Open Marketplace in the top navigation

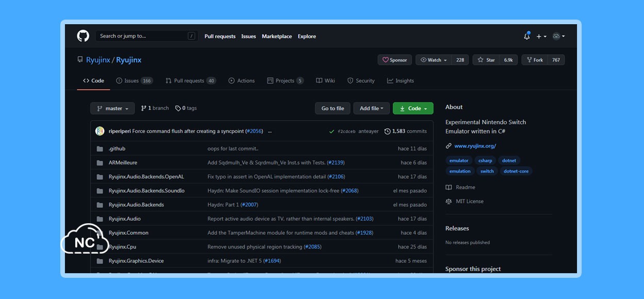[x=277, y=37]
